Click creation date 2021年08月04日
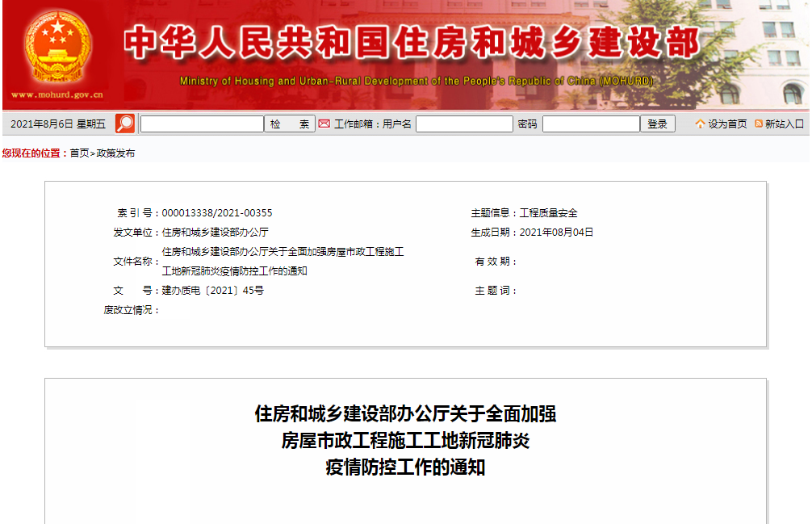The width and height of the screenshot is (812, 524). tap(556, 233)
